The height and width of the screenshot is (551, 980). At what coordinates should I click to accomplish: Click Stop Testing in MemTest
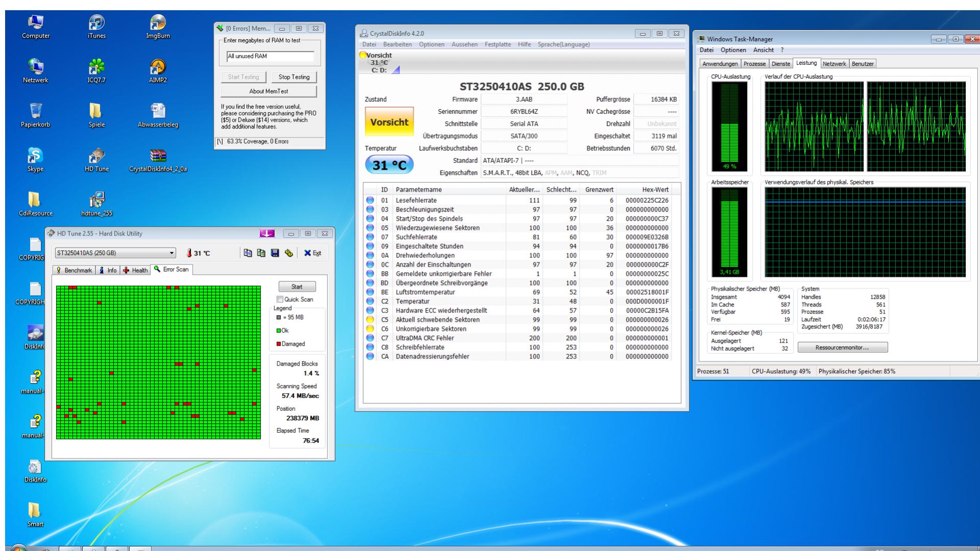point(294,77)
